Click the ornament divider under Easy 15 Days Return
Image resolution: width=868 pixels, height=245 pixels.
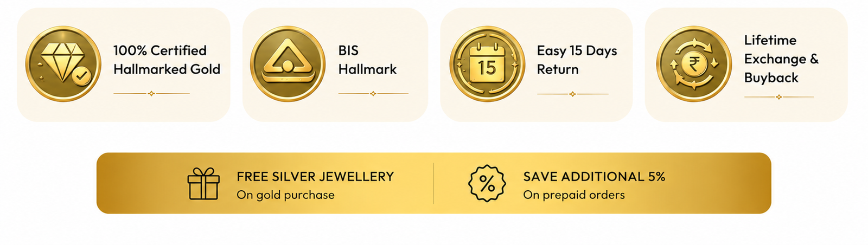tap(572, 94)
